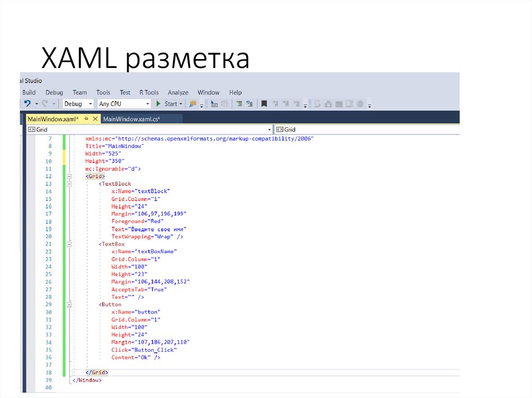Start debugging with the green Start arrow
Viewport: 532px width, 398px height.
[x=158, y=103]
